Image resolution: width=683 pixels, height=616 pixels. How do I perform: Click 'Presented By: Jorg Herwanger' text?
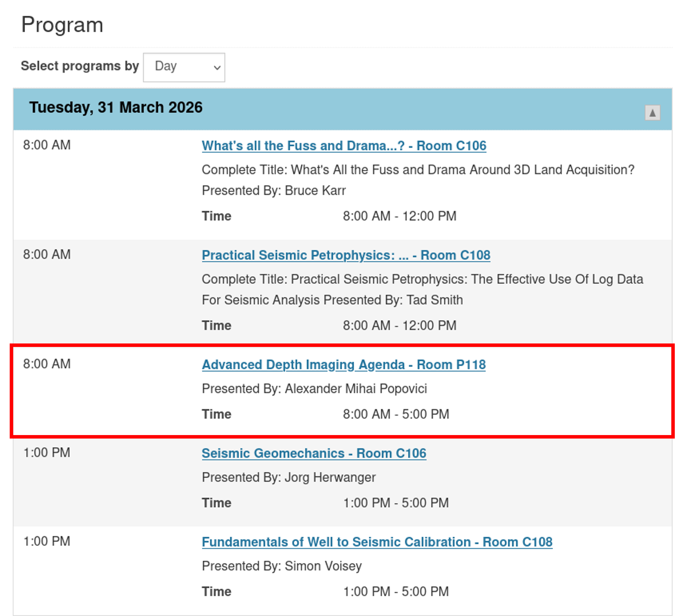click(288, 477)
